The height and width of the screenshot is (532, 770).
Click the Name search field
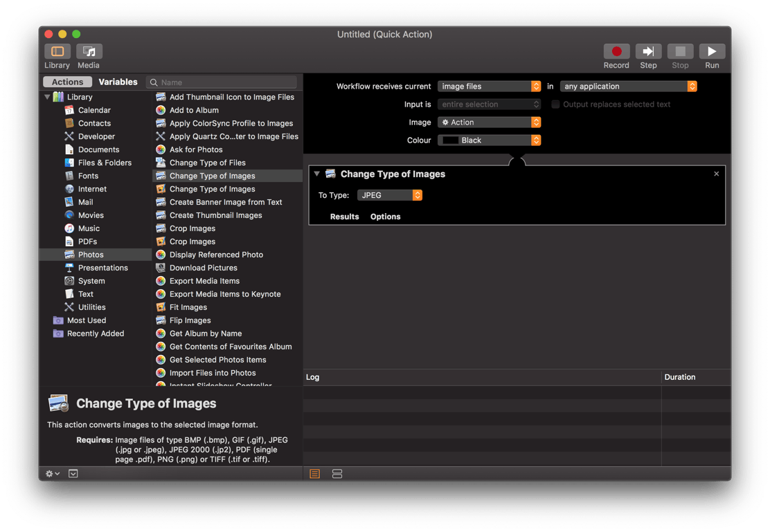tap(222, 82)
